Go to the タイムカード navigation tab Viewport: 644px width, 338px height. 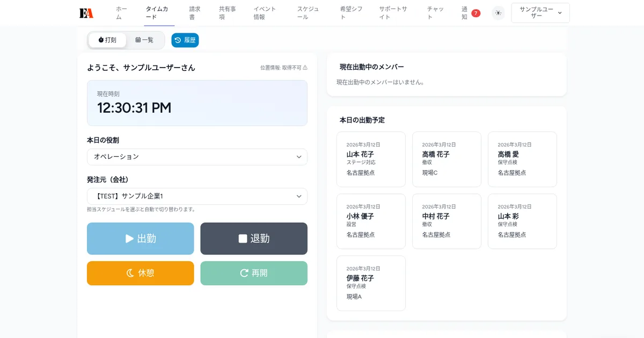click(x=157, y=12)
